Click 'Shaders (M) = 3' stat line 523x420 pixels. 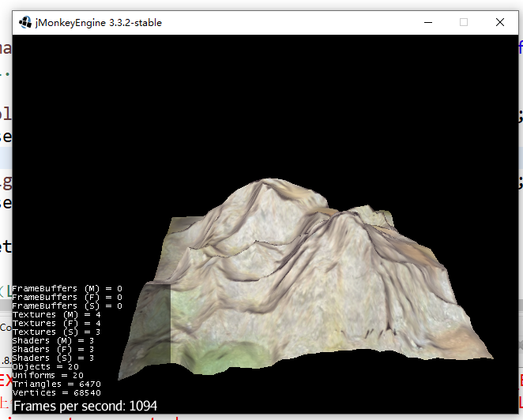point(53,340)
